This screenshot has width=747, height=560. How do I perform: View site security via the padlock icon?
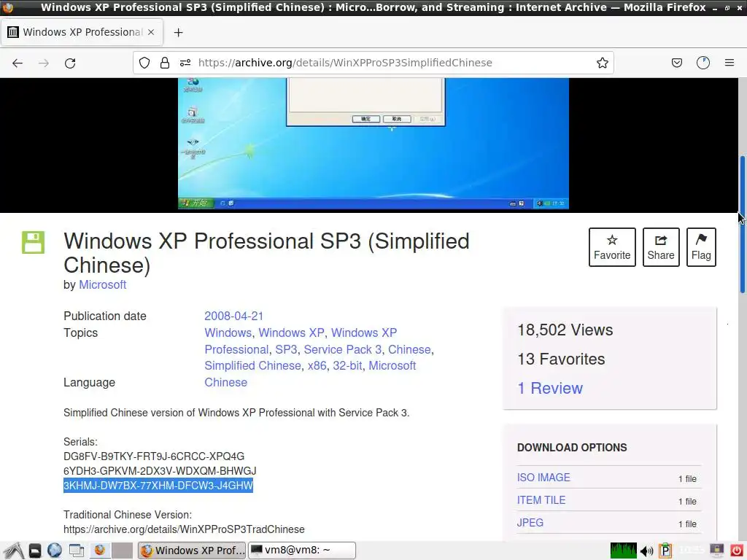[x=165, y=63]
